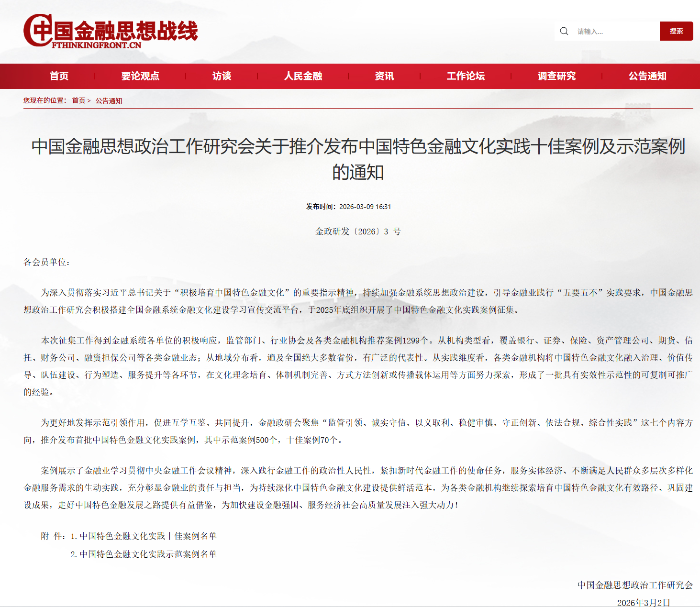The width and height of the screenshot is (700, 607).
Task: Open the 要论观点 navigation menu
Action: coord(140,76)
